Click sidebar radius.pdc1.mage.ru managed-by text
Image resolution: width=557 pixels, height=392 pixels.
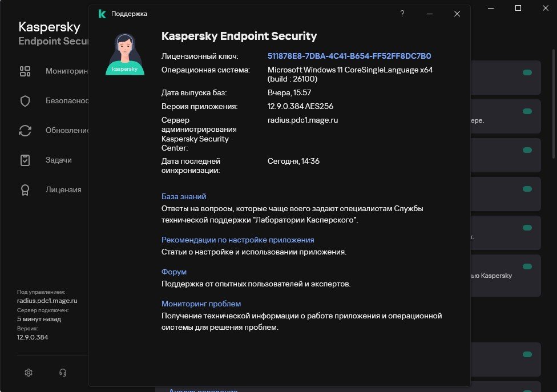47,300
